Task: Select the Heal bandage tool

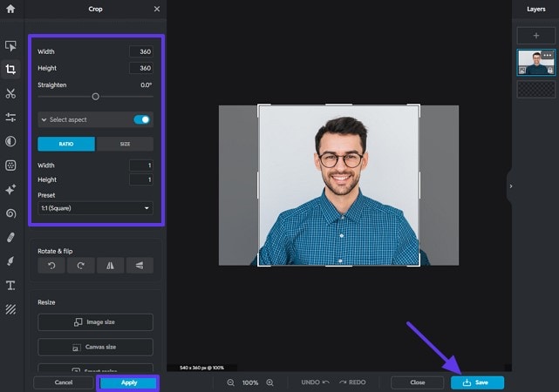Action: coord(10,237)
